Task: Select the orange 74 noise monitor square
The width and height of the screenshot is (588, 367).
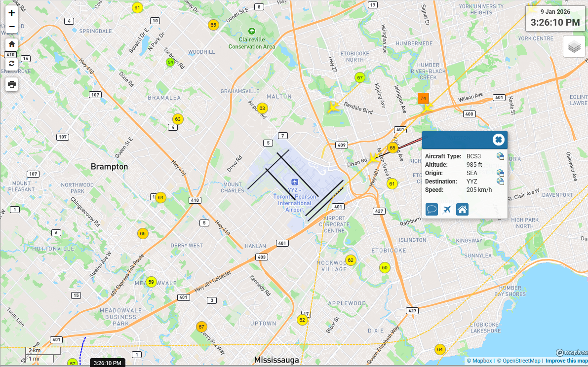Action: [423, 99]
